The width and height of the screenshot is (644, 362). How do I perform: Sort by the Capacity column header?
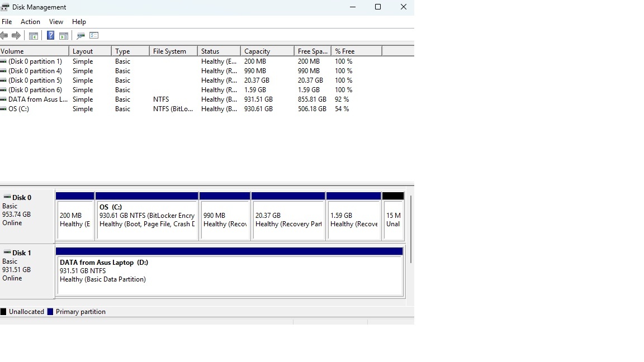267,51
